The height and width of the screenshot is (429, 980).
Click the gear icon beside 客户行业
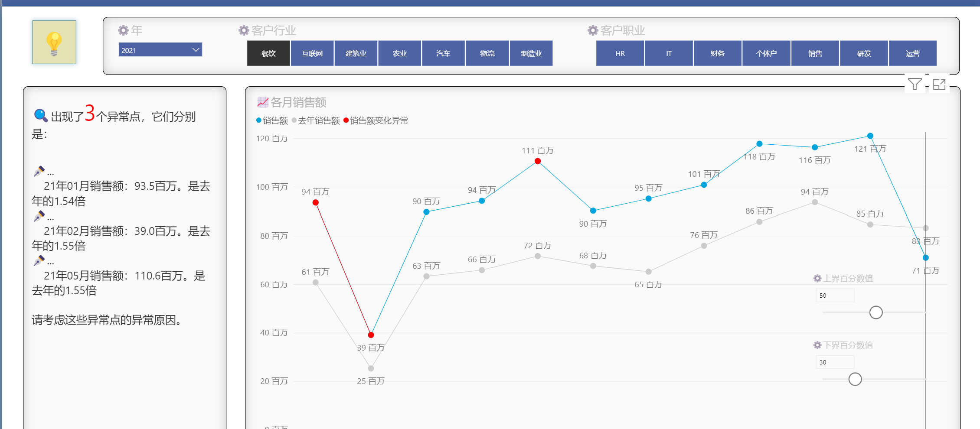[244, 30]
